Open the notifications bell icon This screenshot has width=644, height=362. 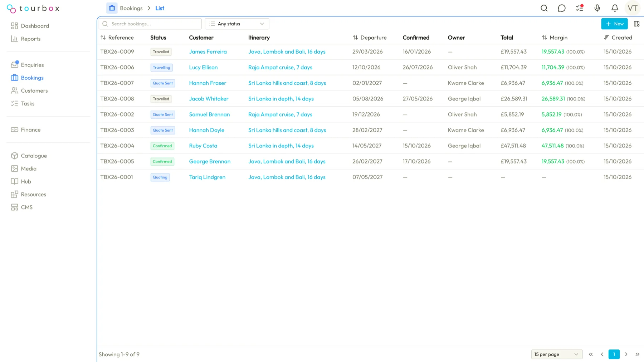pos(615,8)
